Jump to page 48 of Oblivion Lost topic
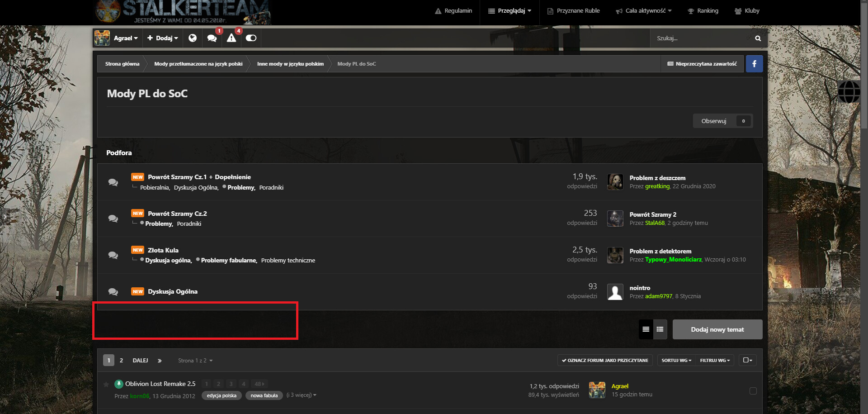The width and height of the screenshot is (868, 414). pos(259,384)
